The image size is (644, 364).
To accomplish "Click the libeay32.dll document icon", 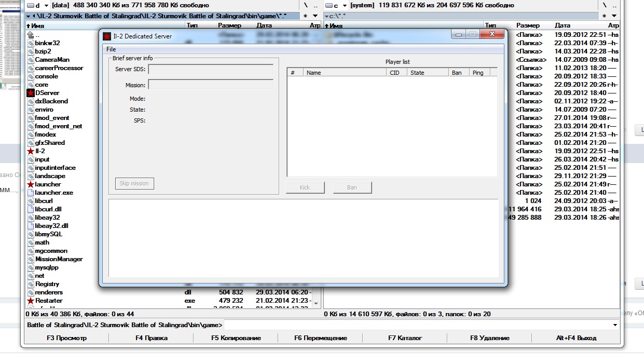I will 31,226.
